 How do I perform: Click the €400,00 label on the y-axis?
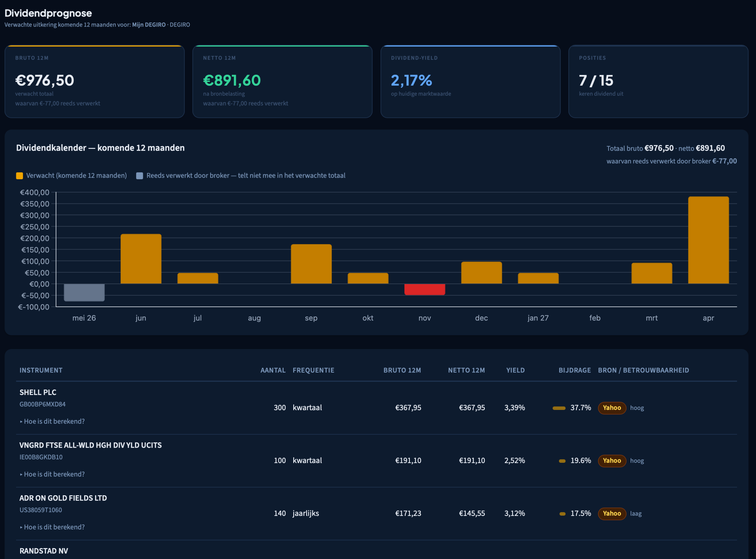coord(35,192)
